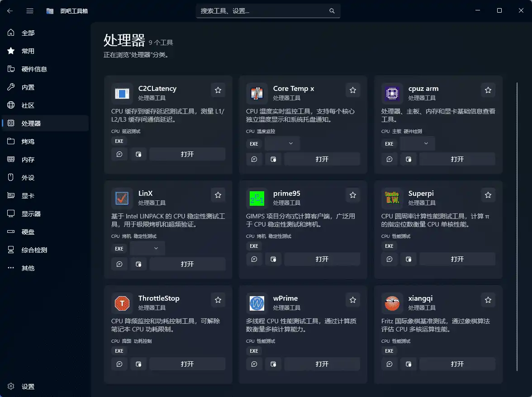This screenshot has width=532, height=397.
Task: Open 综合检测 category
Action: tap(45, 250)
